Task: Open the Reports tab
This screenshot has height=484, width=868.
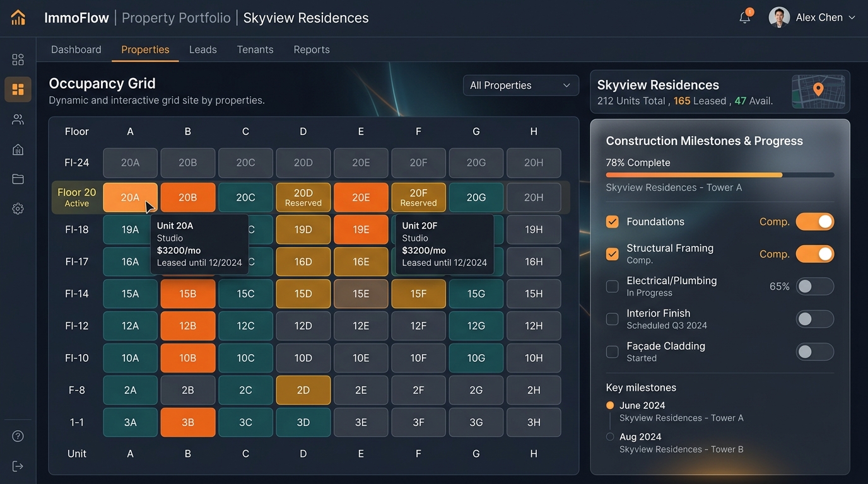Action: point(312,50)
